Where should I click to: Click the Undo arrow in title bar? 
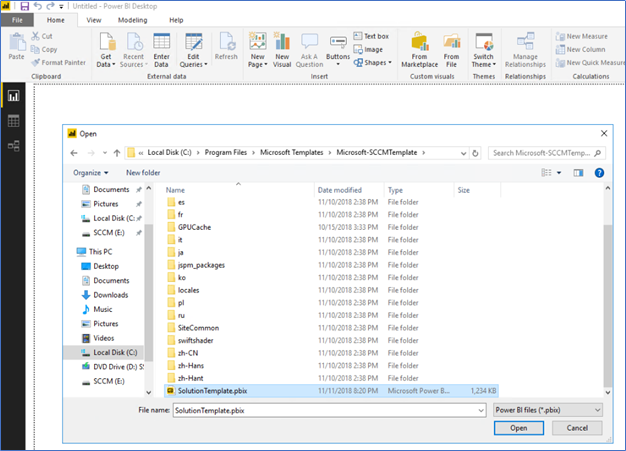[x=38, y=6]
